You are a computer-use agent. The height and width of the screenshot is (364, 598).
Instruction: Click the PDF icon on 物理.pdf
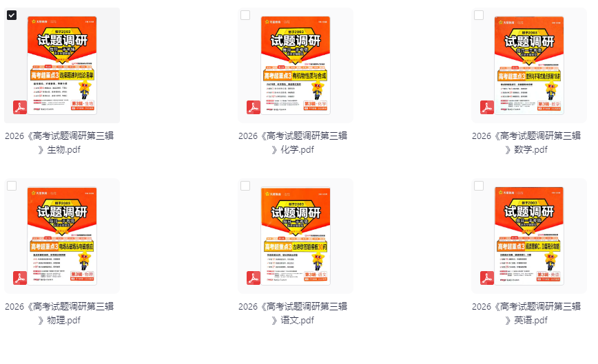click(20, 278)
